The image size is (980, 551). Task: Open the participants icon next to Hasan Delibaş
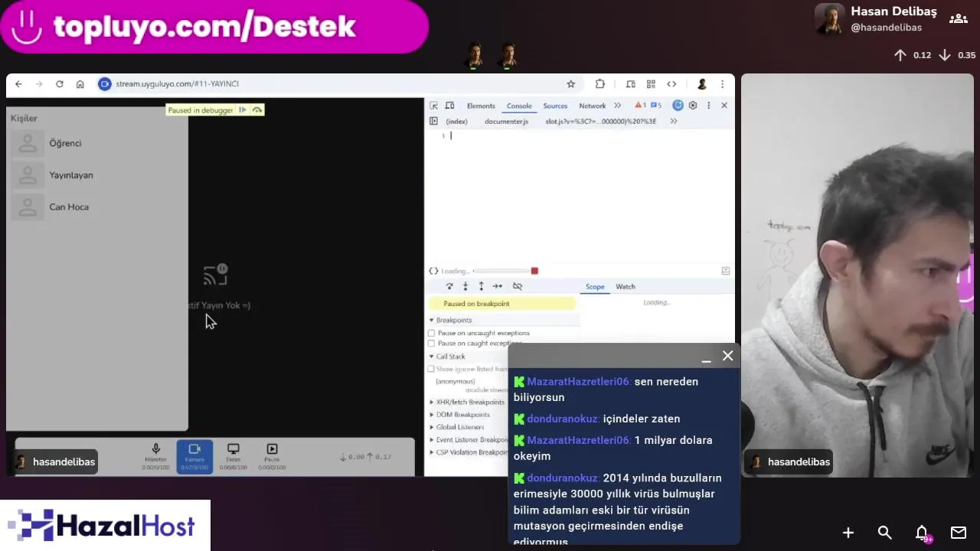pos(958,19)
